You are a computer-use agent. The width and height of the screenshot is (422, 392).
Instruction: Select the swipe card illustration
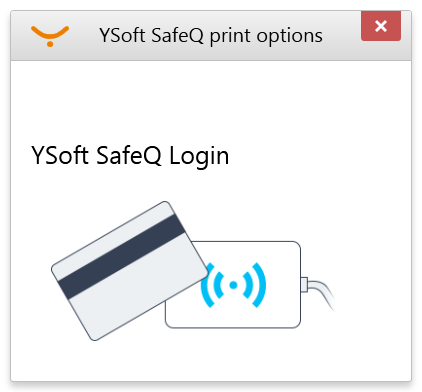pos(130,271)
